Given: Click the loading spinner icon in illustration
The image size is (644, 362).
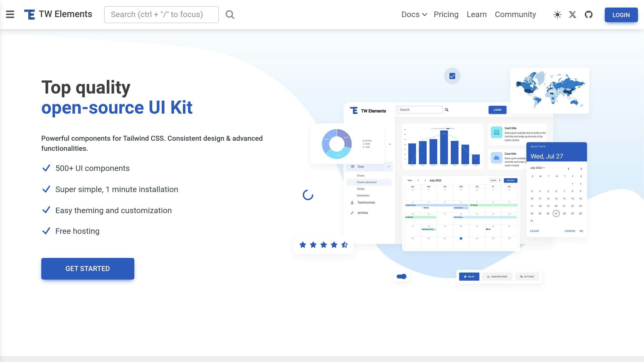Looking at the screenshot, I should click(x=308, y=195).
